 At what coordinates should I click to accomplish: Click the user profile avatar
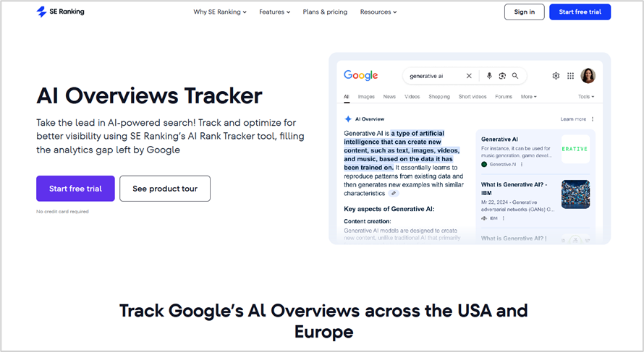pos(588,76)
